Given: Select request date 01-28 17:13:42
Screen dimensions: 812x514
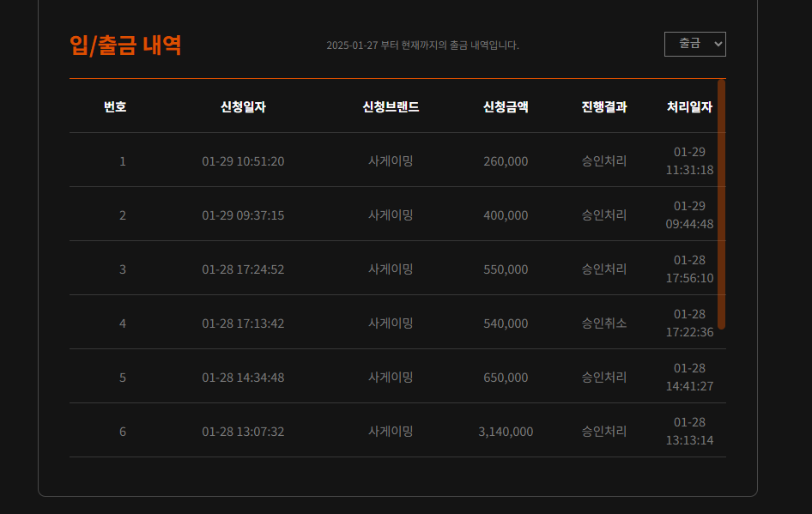Looking at the screenshot, I should click(x=243, y=323).
